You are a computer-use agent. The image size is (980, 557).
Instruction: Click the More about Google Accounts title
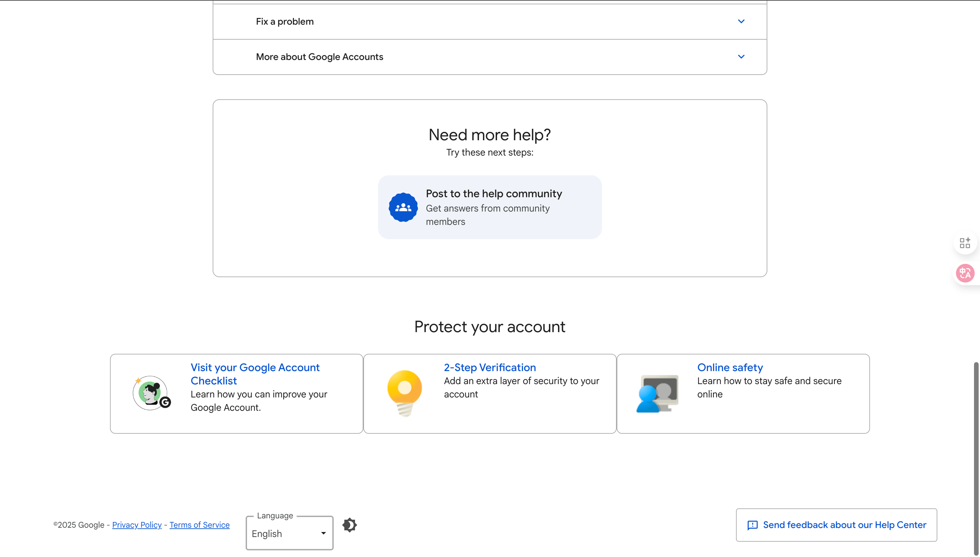pyautogui.click(x=320, y=57)
